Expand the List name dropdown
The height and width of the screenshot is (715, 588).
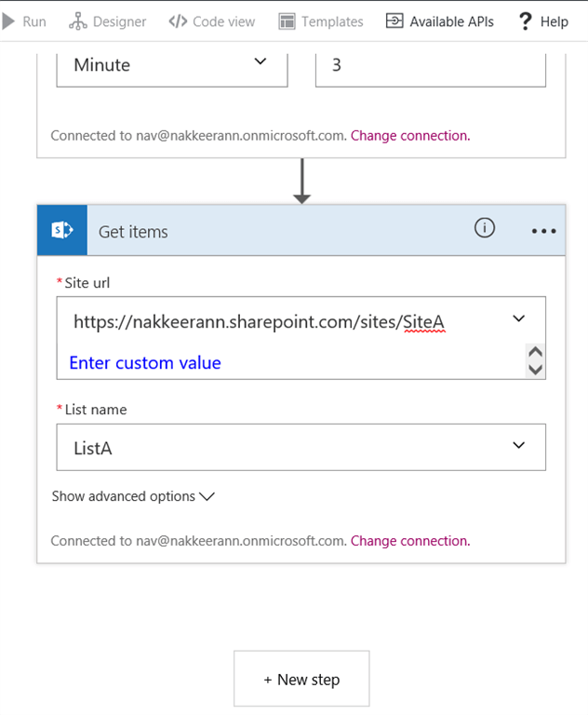click(x=519, y=447)
